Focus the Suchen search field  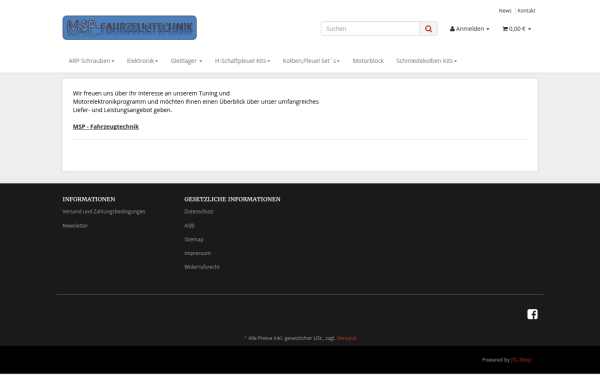pos(370,29)
